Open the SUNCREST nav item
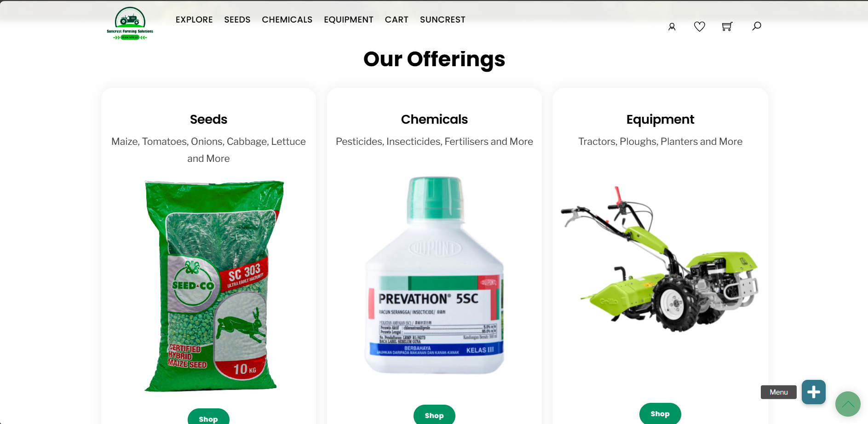 pyautogui.click(x=443, y=20)
